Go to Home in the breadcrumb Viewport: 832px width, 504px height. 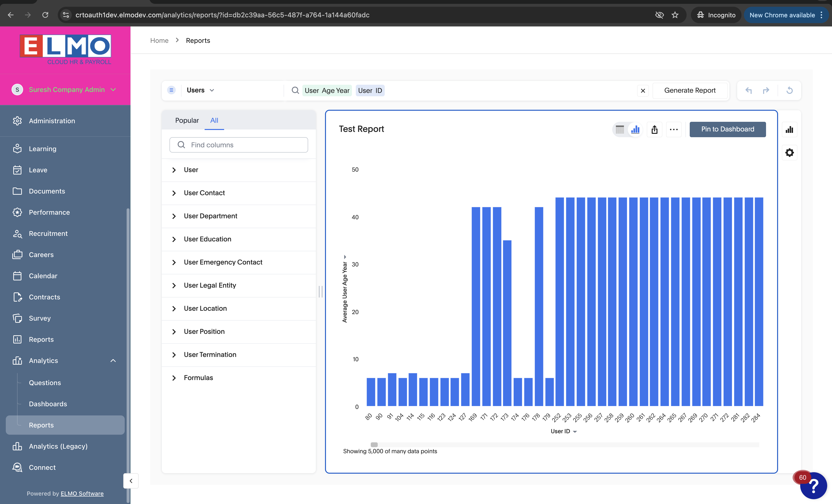click(x=159, y=40)
